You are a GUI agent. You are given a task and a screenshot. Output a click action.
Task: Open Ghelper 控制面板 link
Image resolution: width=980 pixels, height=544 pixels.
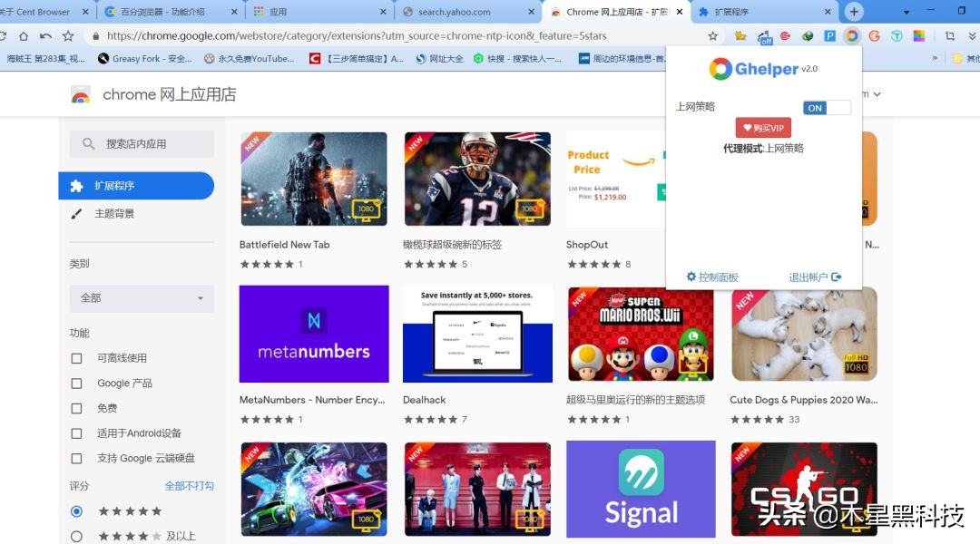point(712,277)
